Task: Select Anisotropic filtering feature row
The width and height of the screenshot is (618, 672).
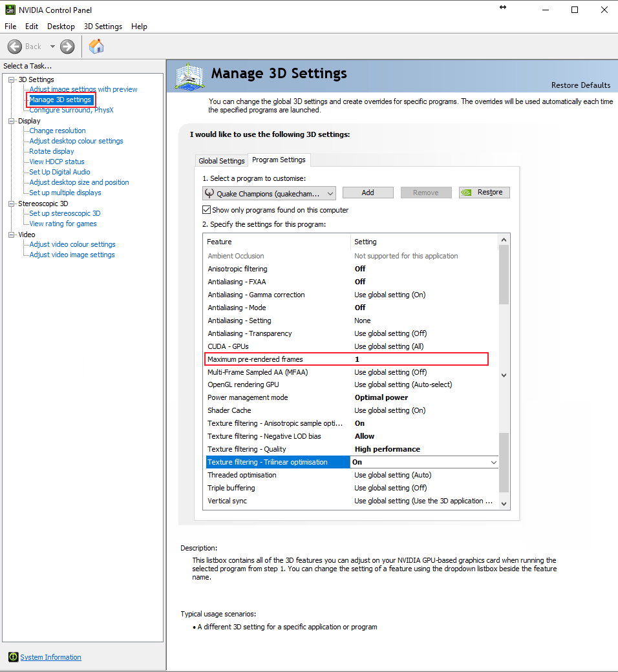Action: (x=351, y=269)
